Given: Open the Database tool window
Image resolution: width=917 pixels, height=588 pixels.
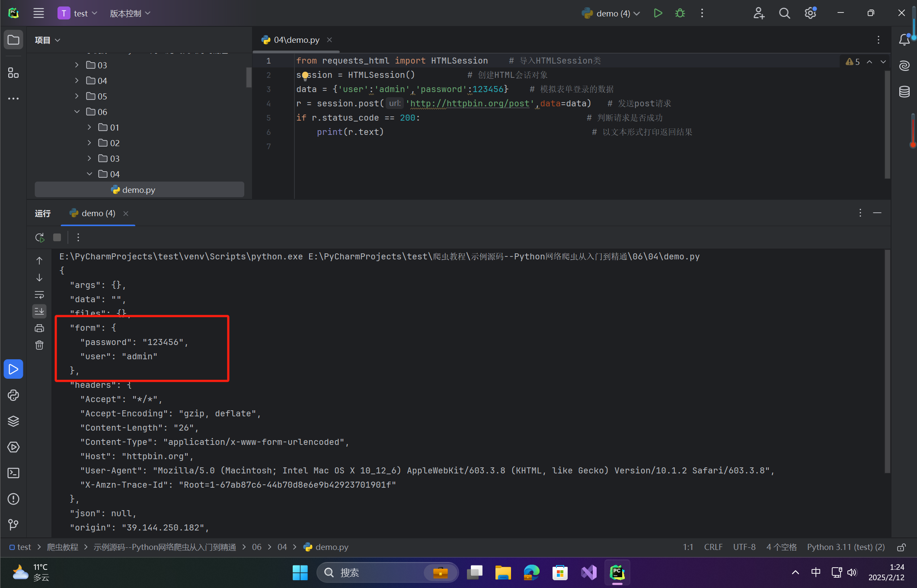Looking at the screenshot, I should pos(905,92).
